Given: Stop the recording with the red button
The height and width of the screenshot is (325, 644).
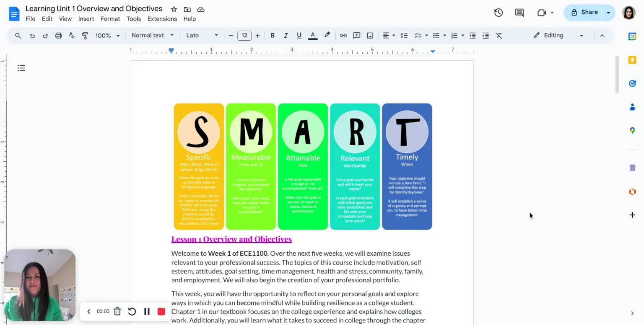Looking at the screenshot, I should (x=161, y=312).
